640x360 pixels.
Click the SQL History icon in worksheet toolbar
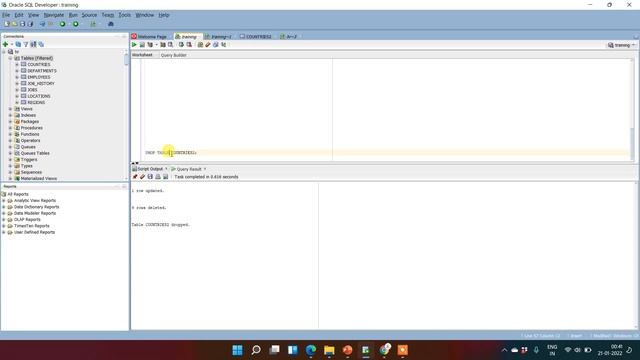tap(216, 44)
